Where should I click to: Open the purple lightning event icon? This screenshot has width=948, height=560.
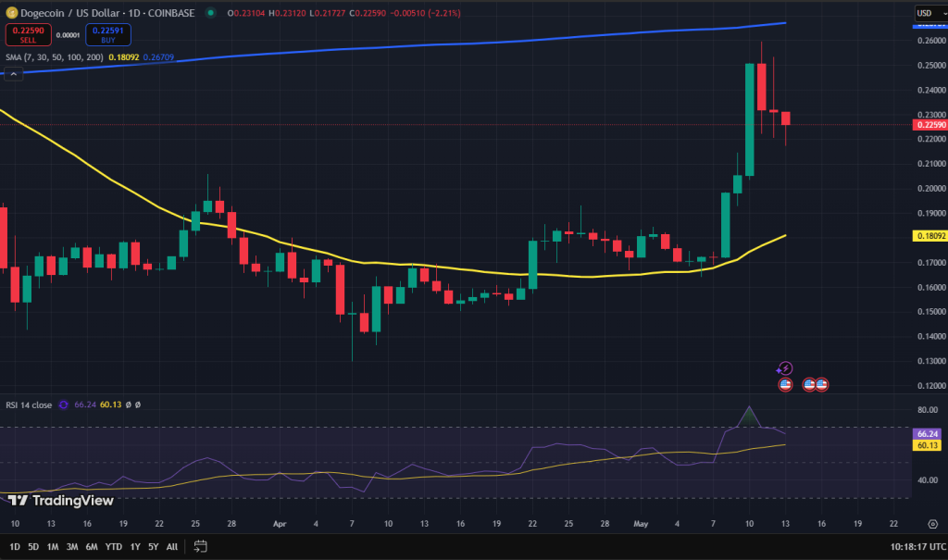point(785,368)
